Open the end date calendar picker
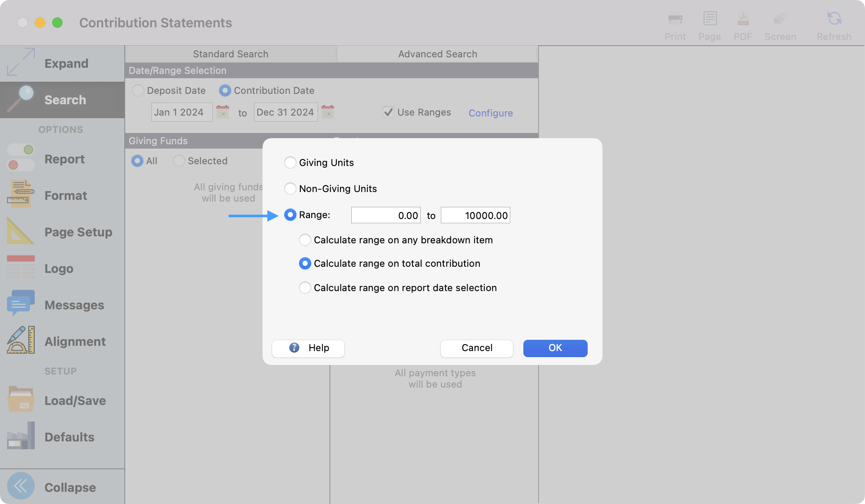The width and height of the screenshot is (865, 504). pos(328,112)
